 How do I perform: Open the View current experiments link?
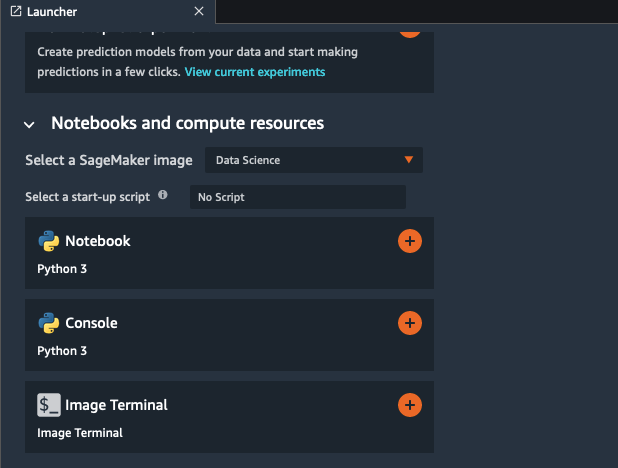[x=254, y=72]
